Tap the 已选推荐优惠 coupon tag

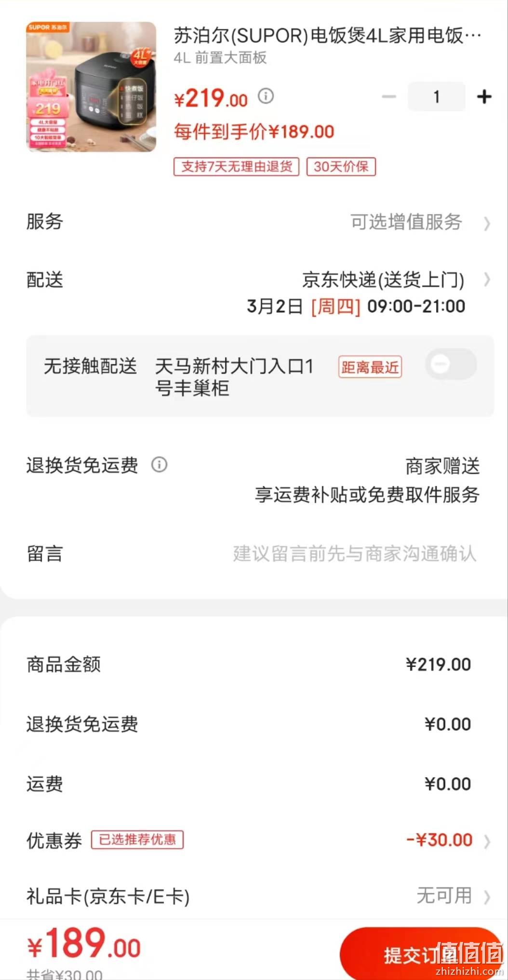pyautogui.click(x=137, y=840)
